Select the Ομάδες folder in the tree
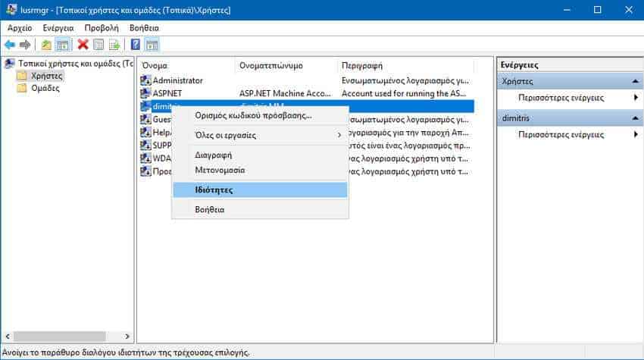644x360 pixels. [45, 88]
